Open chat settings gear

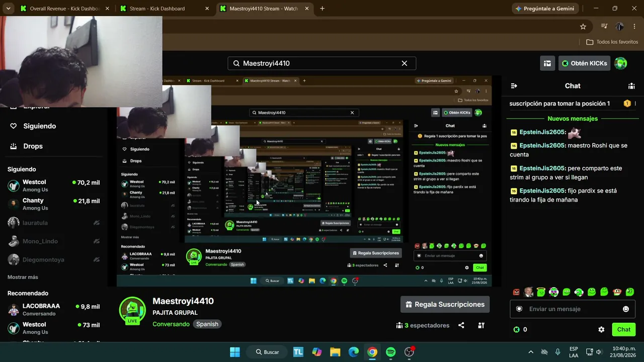(x=601, y=330)
